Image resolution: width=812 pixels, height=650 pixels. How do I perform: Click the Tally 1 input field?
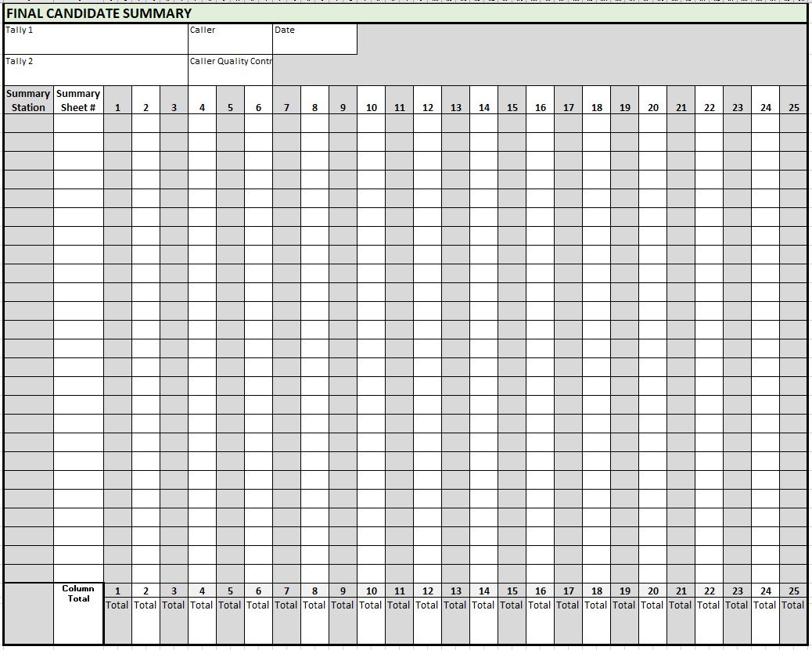[94, 39]
